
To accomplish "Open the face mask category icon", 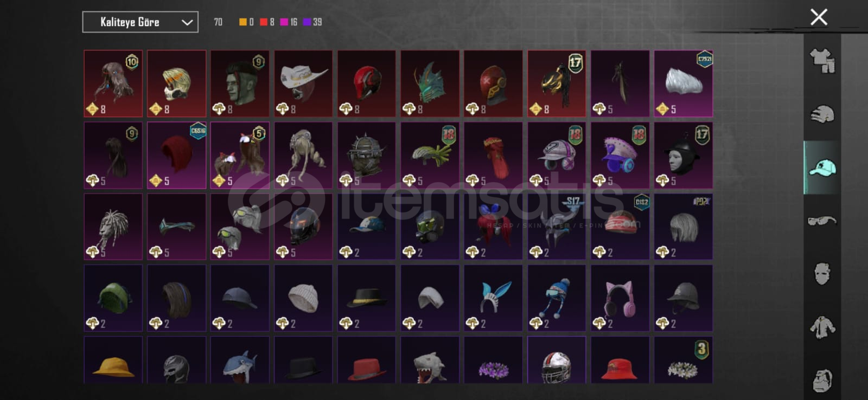I will [x=822, y=274].
